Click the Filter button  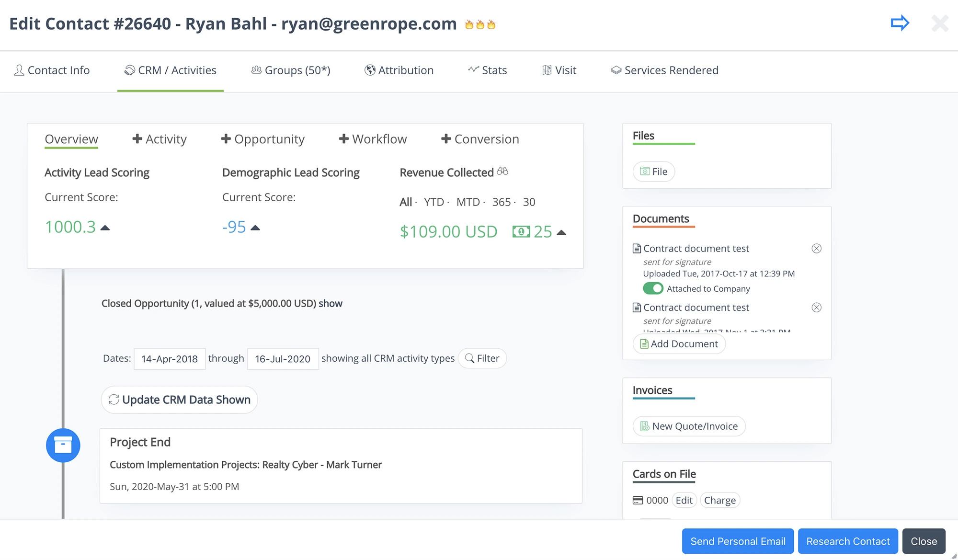482,358
